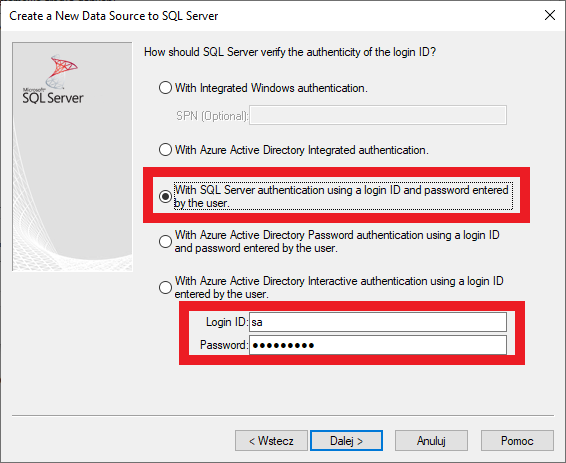
Task: Cancel the wizard with Anuluj
Action: click(431, 441)
